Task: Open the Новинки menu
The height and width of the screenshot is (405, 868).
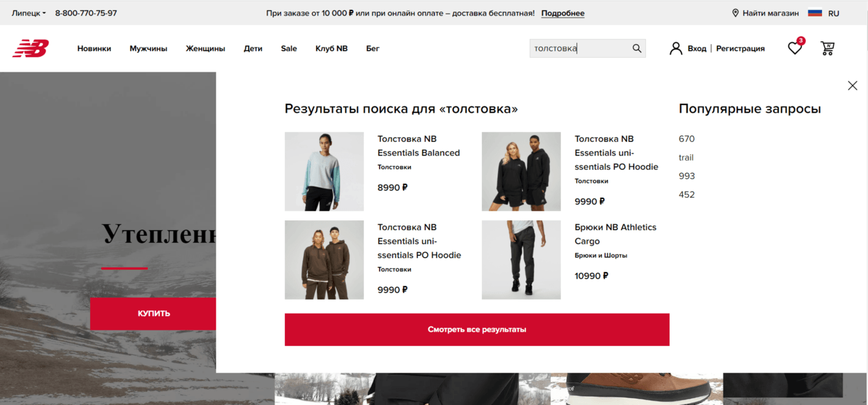Action: pos(94,49)
